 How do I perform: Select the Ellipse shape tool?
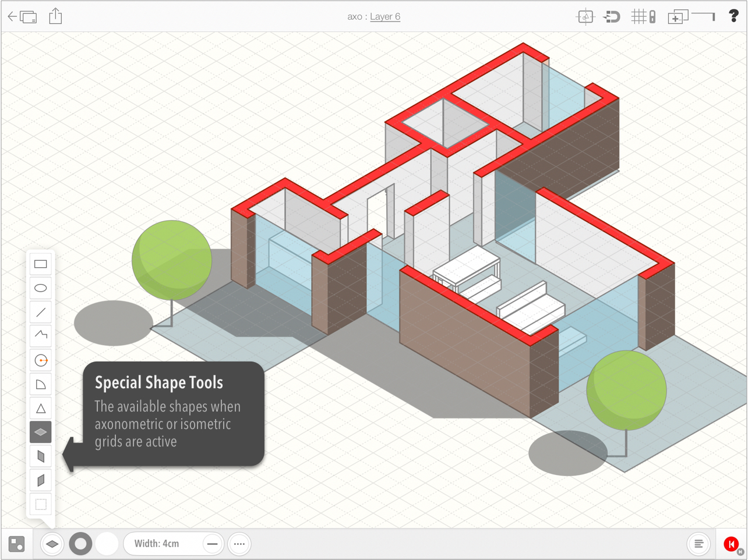pos(41,288)
